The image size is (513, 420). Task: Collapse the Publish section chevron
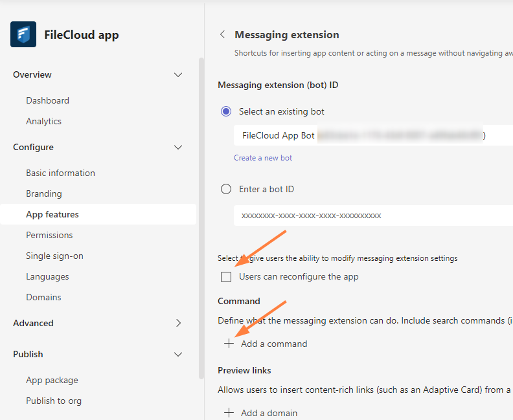pos(178,355)
